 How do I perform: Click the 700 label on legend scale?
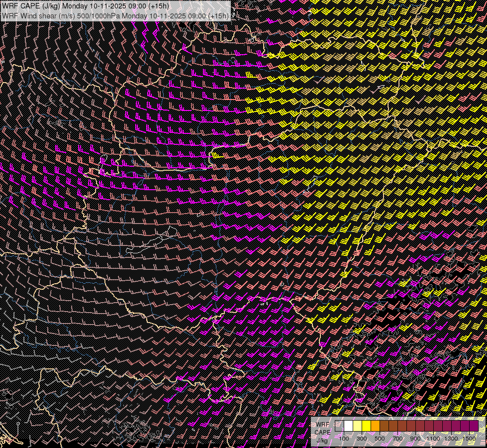point(397,439)
